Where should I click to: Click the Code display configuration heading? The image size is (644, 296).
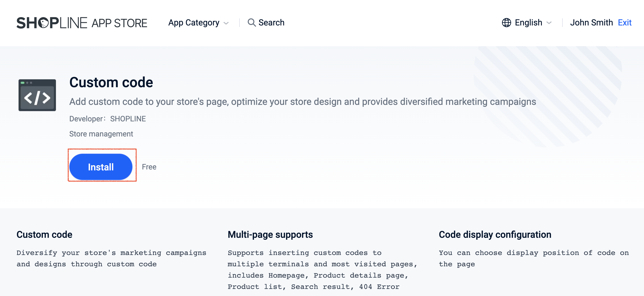pos(495,234)
